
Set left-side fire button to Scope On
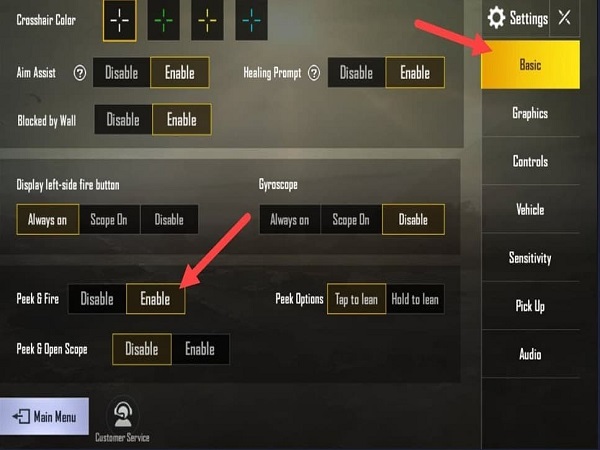click(109, 220)
